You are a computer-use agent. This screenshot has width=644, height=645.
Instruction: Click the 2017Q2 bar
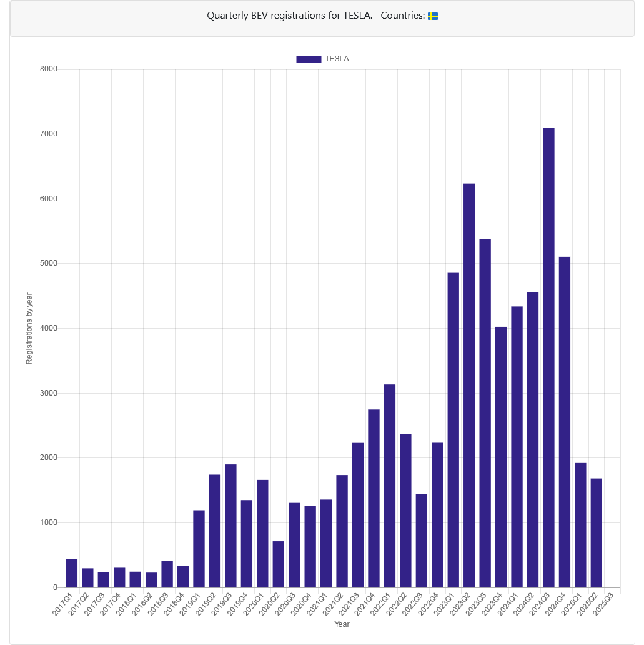(x=87, y=578)
